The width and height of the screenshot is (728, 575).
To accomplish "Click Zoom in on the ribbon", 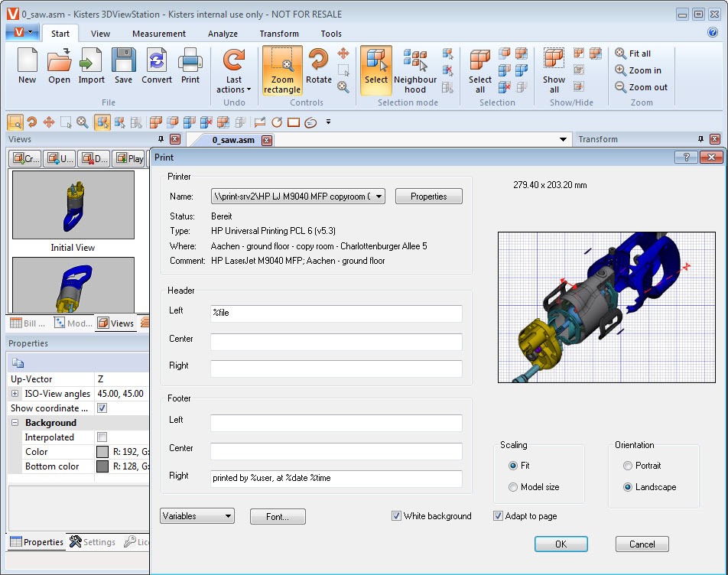I will tap(639, 70).
